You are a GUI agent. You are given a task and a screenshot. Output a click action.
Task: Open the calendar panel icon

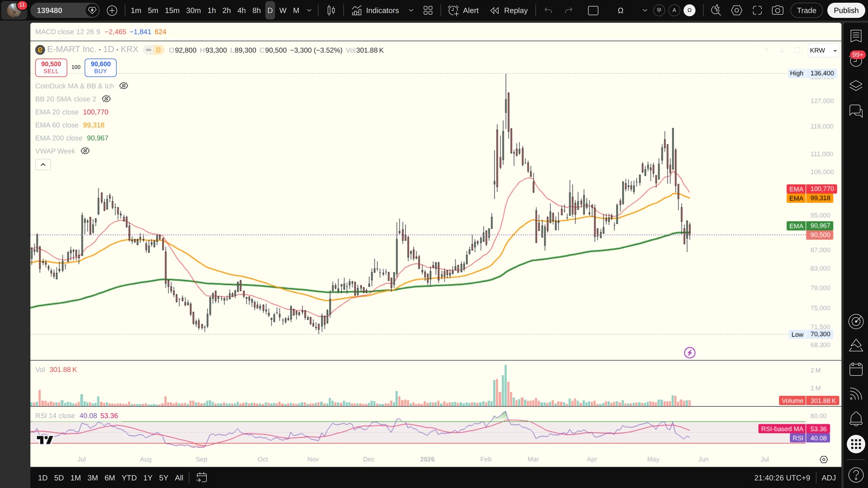tap(856, 369)
